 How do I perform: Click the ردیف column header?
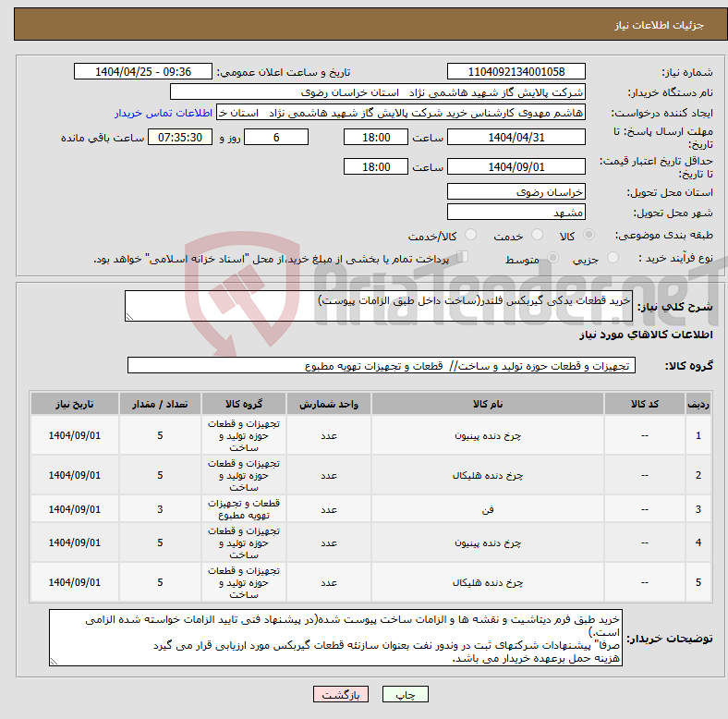(698, 404)
